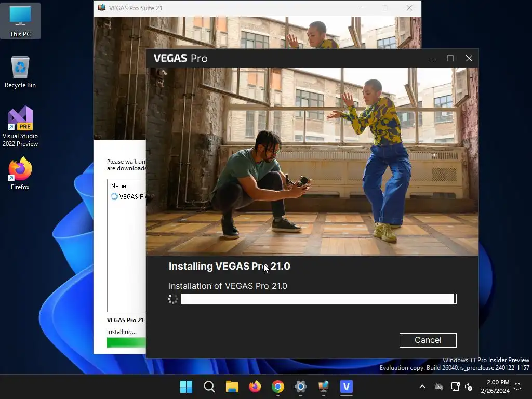Minimize the VEGAS Pro installer window

[432, 58]
